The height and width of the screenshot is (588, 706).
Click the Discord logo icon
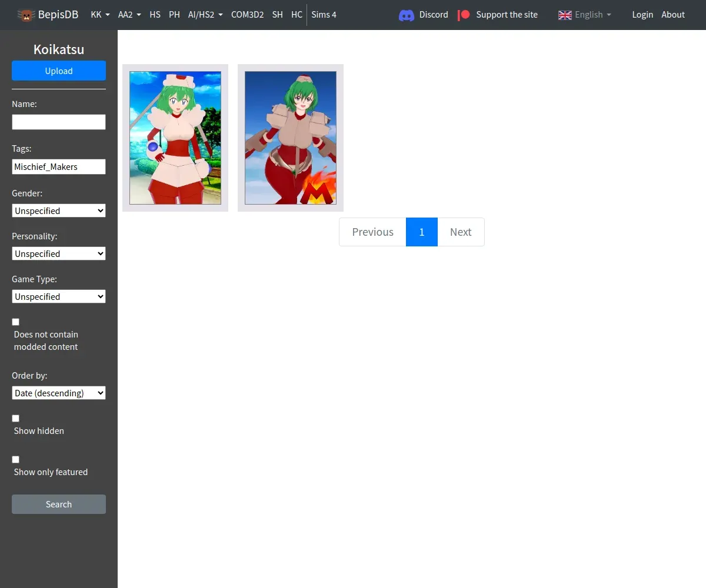pyautogui.click(x=407, y=15)
